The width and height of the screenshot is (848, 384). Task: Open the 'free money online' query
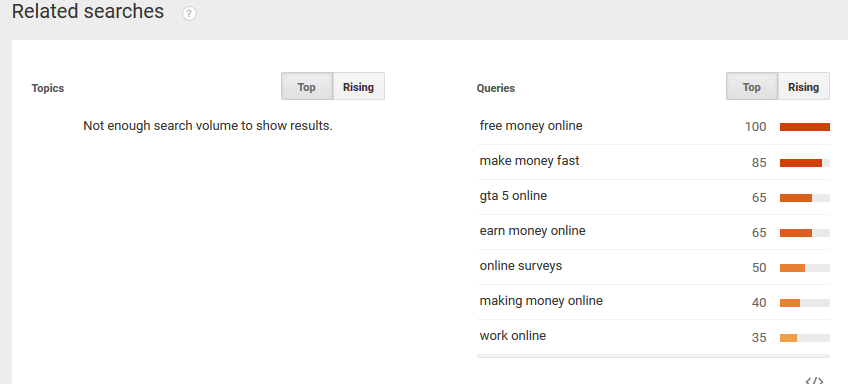pyautogui.click(x=531, y=126)
